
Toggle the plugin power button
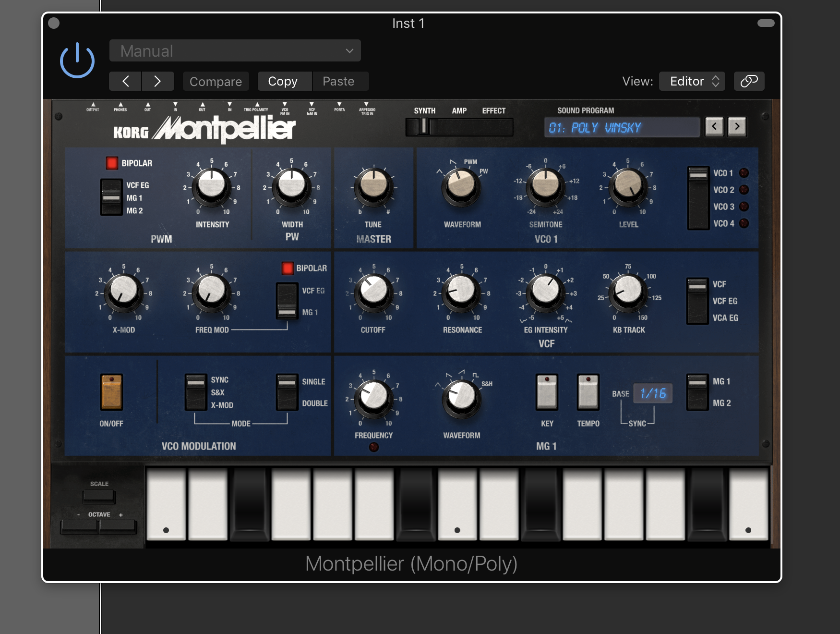(x=77, y=61)
